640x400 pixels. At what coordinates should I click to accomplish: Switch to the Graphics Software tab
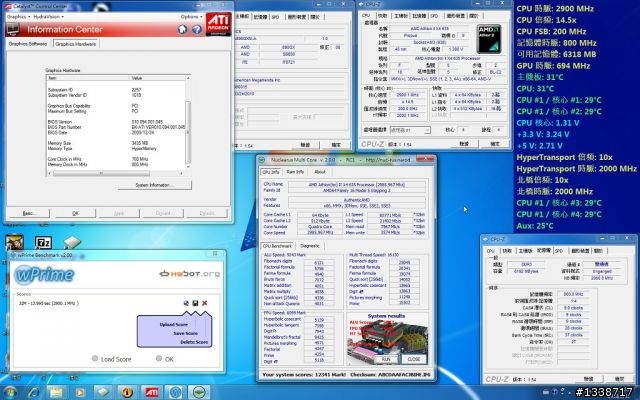[x=28, y=44]
